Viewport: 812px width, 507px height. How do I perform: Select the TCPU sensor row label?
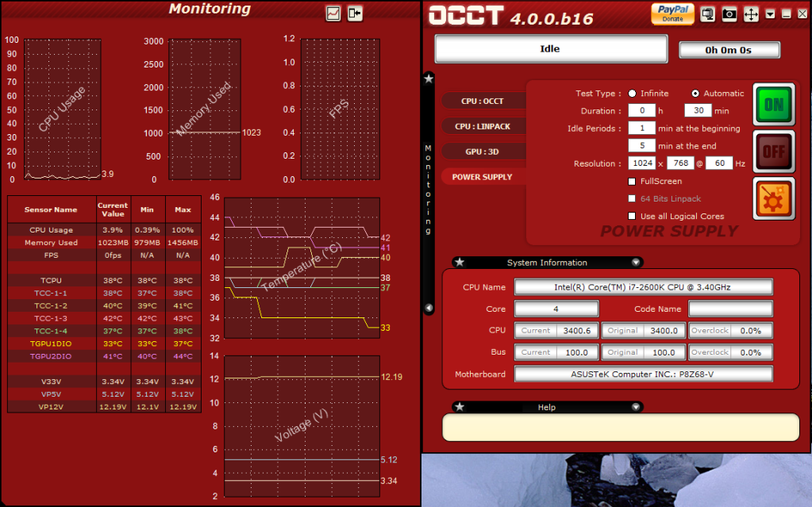pos(52,280)
